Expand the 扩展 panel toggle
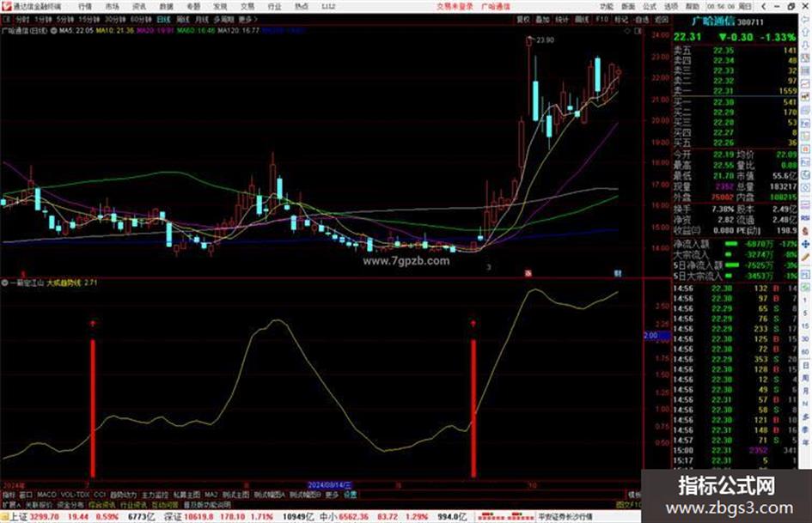This screenshot has height=523, width=812. [11, 504]
